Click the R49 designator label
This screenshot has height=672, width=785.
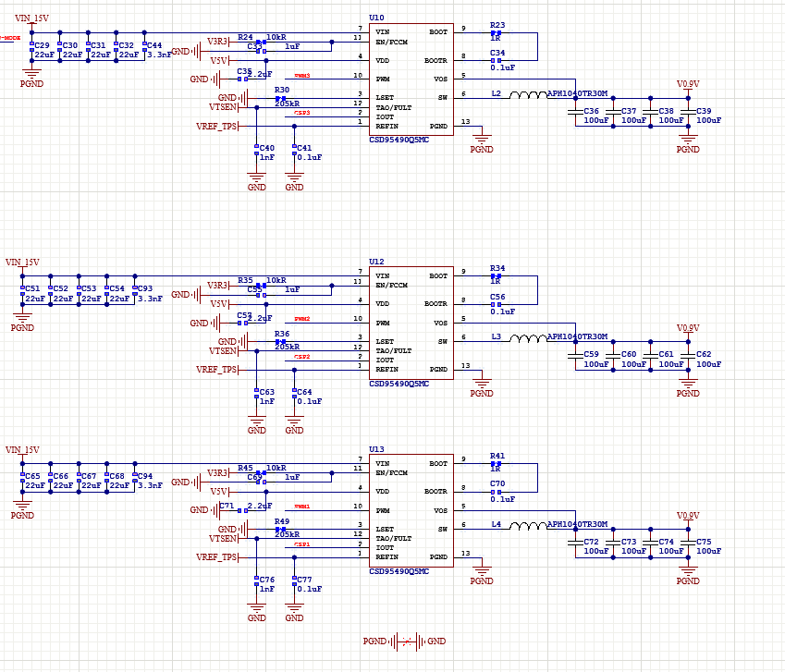coord(282,522)
